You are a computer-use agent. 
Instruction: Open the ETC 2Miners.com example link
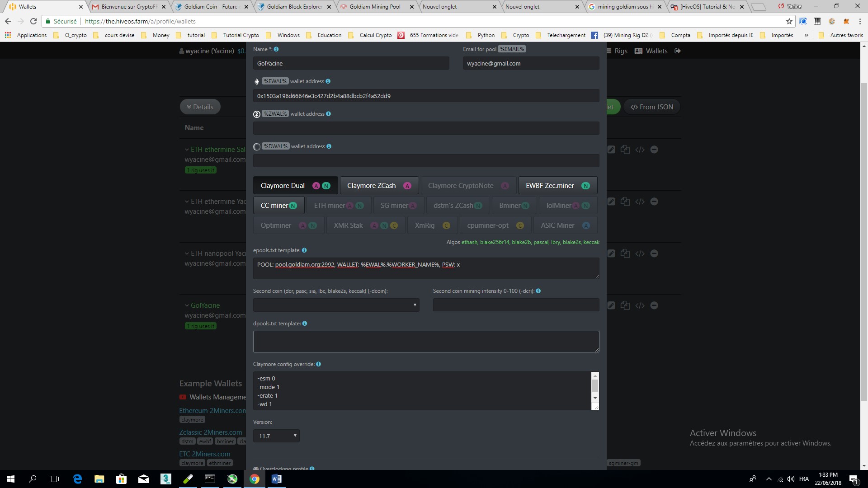tap(205, 454)
